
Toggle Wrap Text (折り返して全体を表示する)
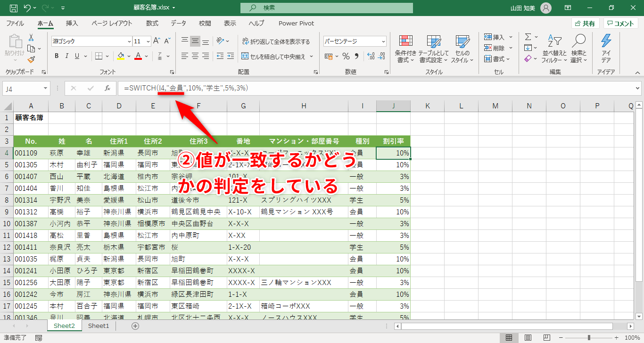[x=276, y=41]
